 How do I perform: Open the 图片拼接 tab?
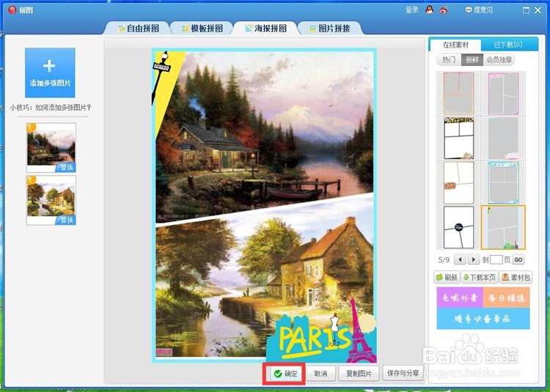[x=330, y=29]
